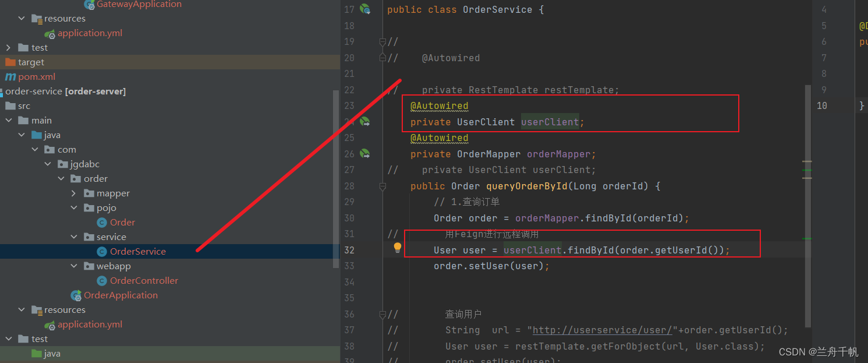Select the orange target folder icon
Screen dimensions: 868x363
(x=10, y=62)
